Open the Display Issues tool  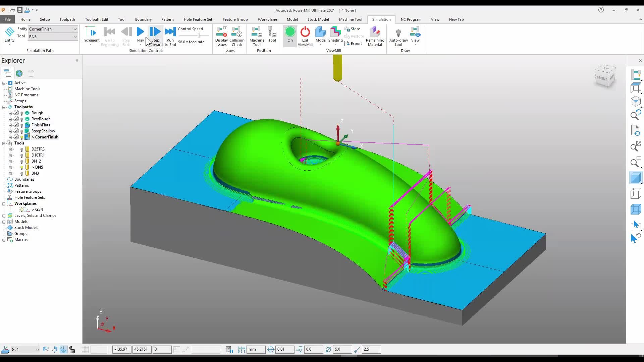coord(221,36)
